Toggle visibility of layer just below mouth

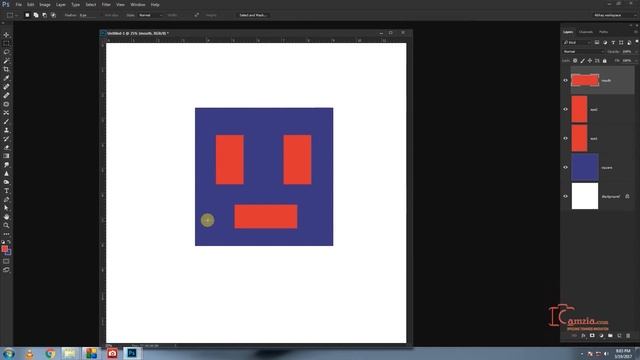click(565, 109)
